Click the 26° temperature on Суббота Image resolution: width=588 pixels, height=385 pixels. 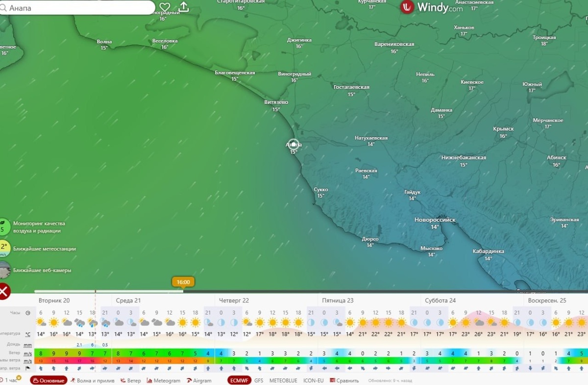tap(478, 334)
